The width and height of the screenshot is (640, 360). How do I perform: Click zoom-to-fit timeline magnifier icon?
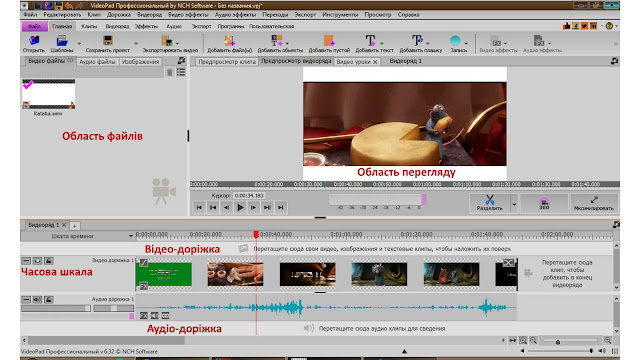tap(523, 340)
